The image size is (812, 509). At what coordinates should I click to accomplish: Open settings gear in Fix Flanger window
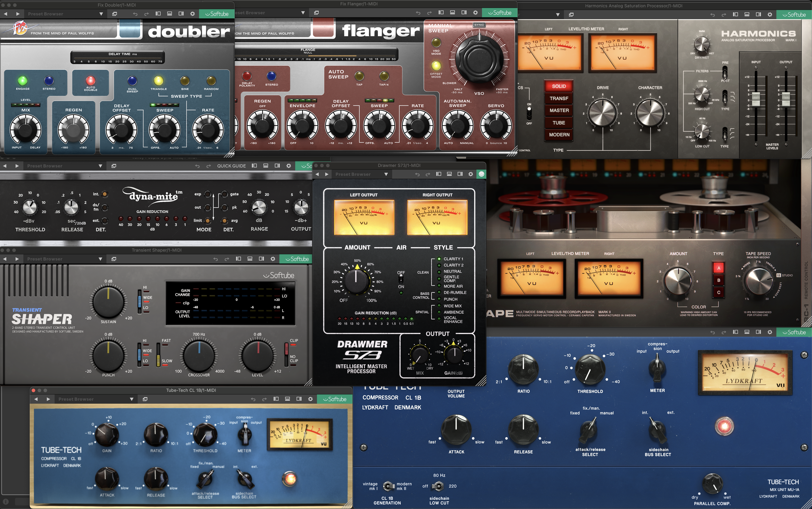point(475,12)
